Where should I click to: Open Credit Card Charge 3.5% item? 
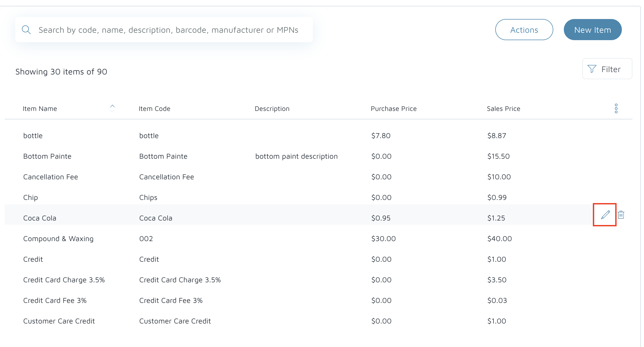[64, 280]
